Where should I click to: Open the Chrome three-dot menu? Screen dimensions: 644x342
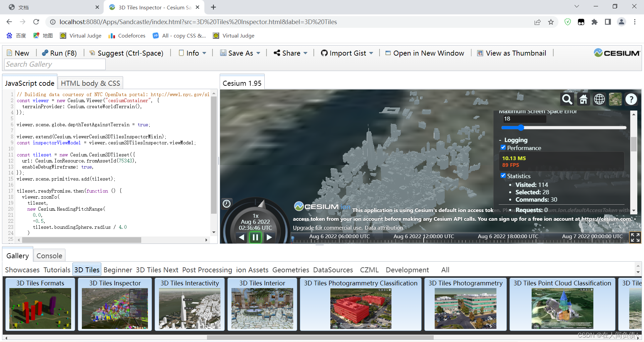point(635,22)
